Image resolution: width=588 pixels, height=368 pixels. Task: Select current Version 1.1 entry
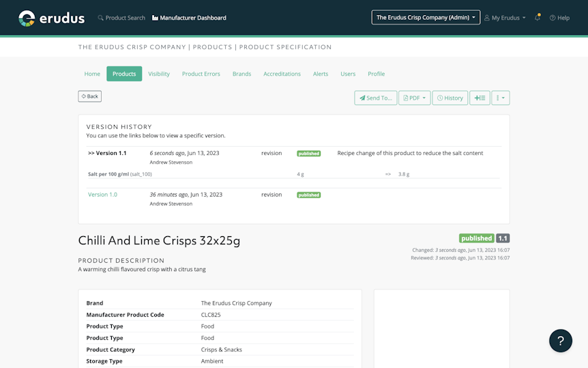(107, 153)
